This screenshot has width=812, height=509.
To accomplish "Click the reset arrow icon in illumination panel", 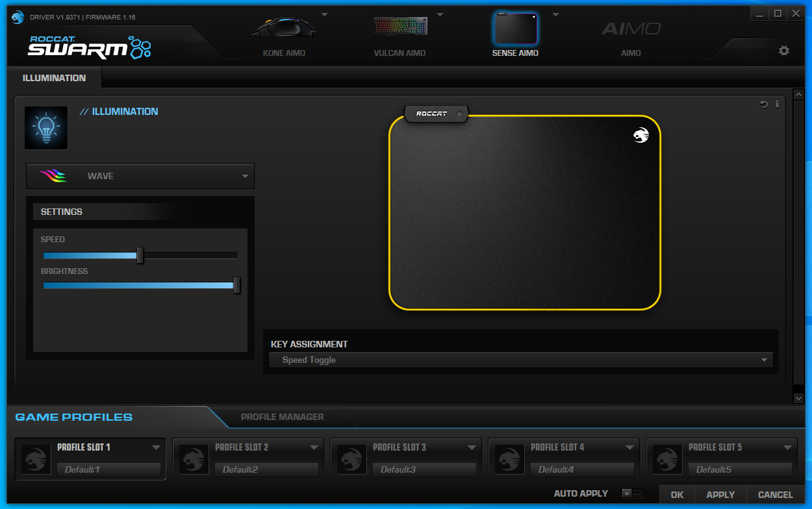I will tap(764, 104).
